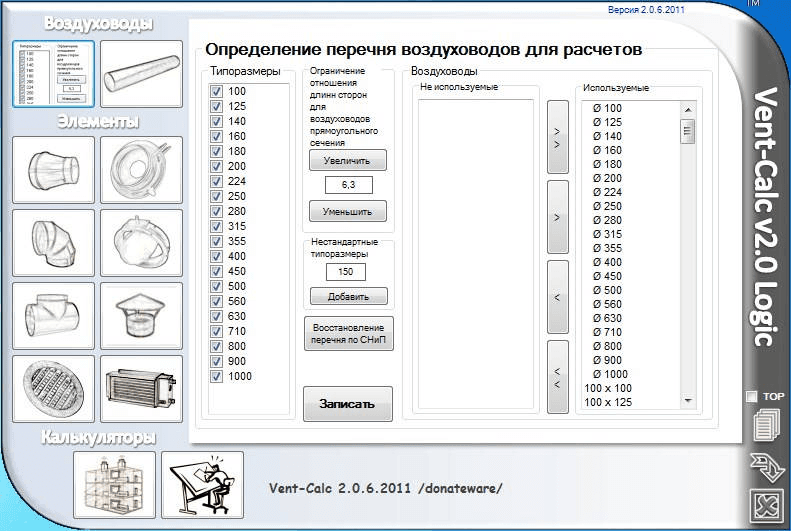
Task: Select the round duct pipe icon
Action: point(141,74)
